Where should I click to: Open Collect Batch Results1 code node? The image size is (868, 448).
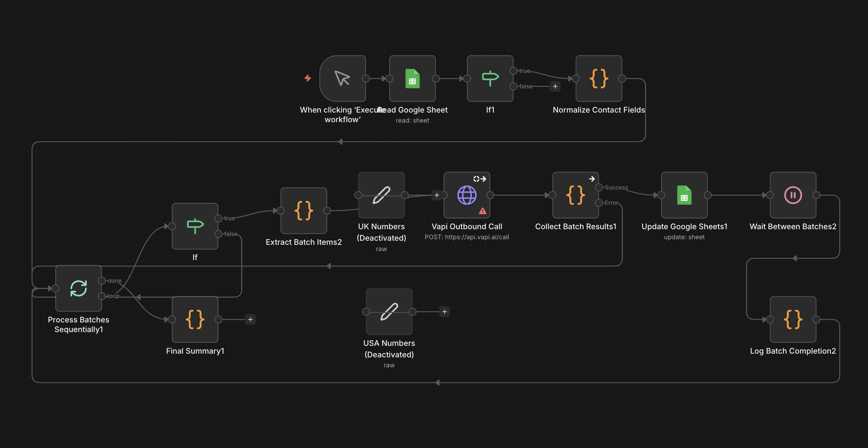[x=575, y=195]
